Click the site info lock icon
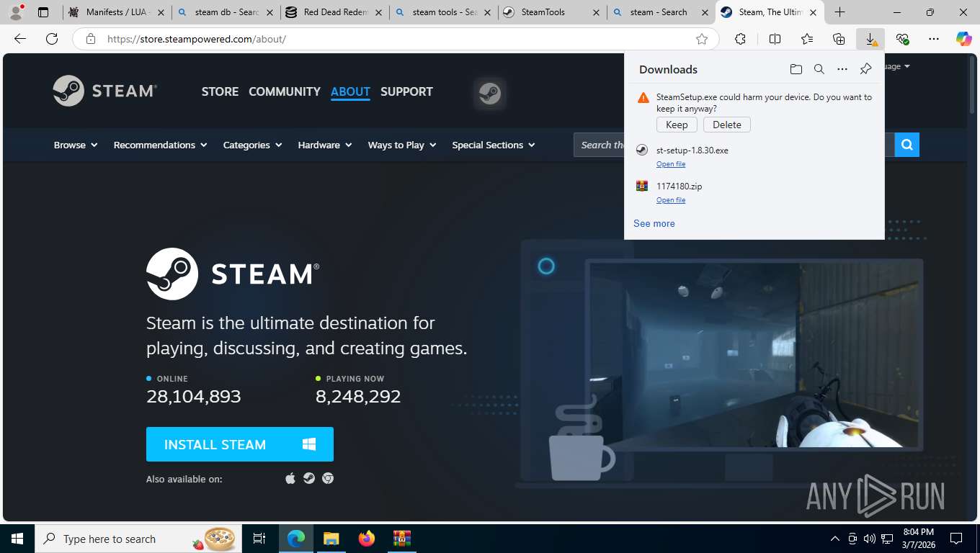980x553 pixels. click(x=91, y=39)
